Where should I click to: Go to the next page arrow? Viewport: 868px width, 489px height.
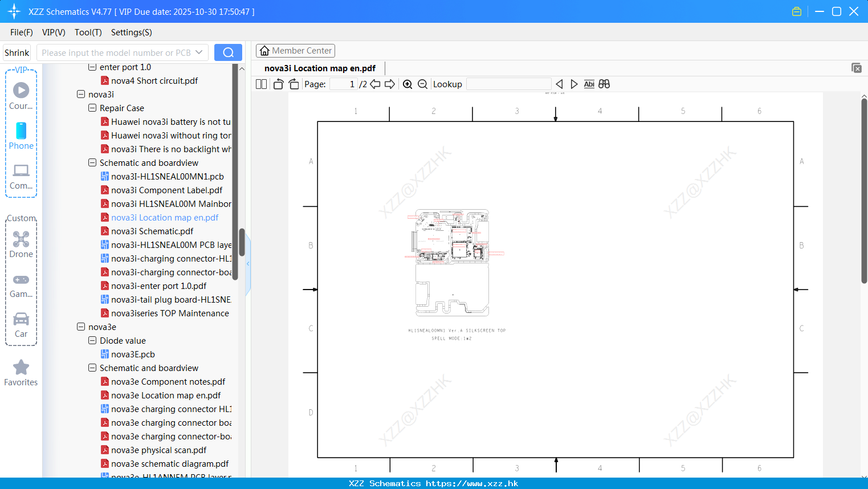390,84
